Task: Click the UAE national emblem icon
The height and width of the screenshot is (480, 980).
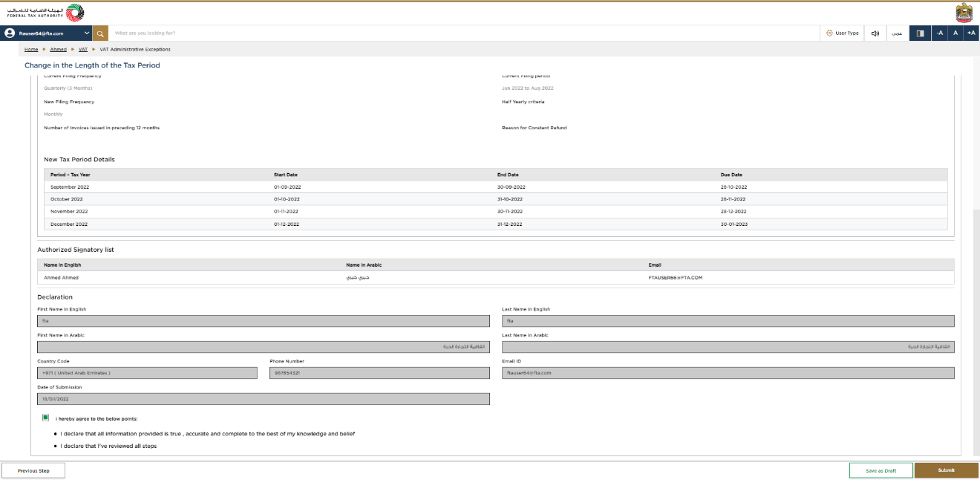Action: coord(964,13)
